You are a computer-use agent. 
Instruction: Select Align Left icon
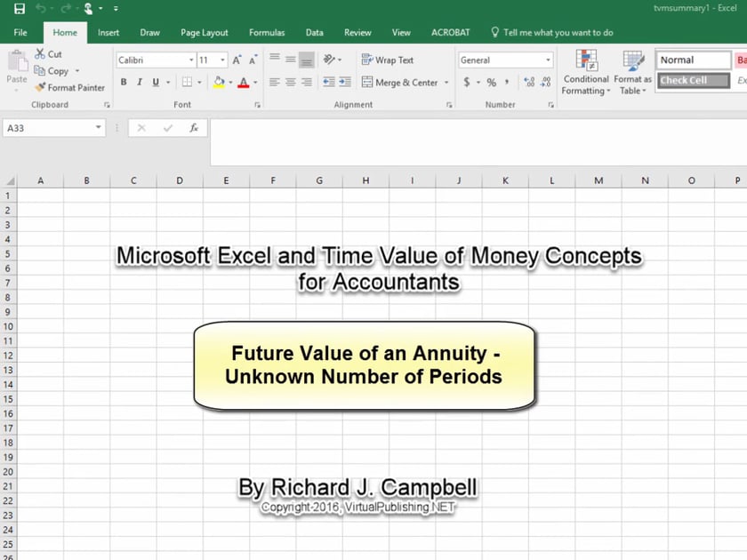pos(275,82)
